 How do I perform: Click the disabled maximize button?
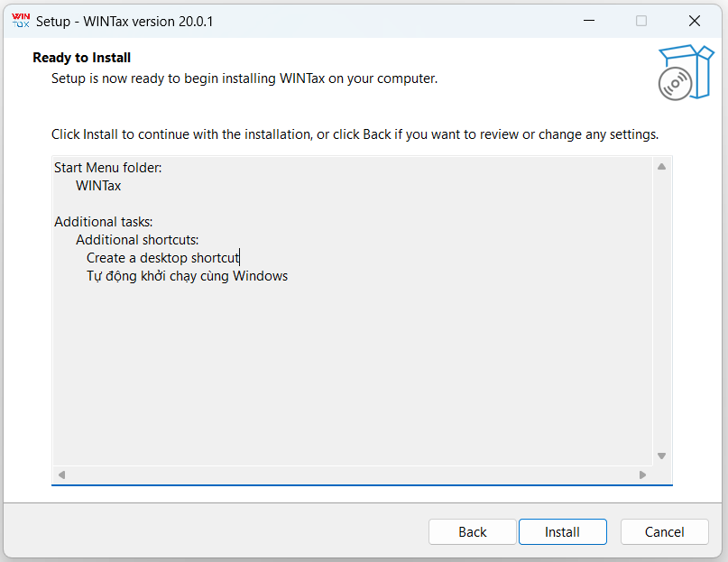point(641,21)
